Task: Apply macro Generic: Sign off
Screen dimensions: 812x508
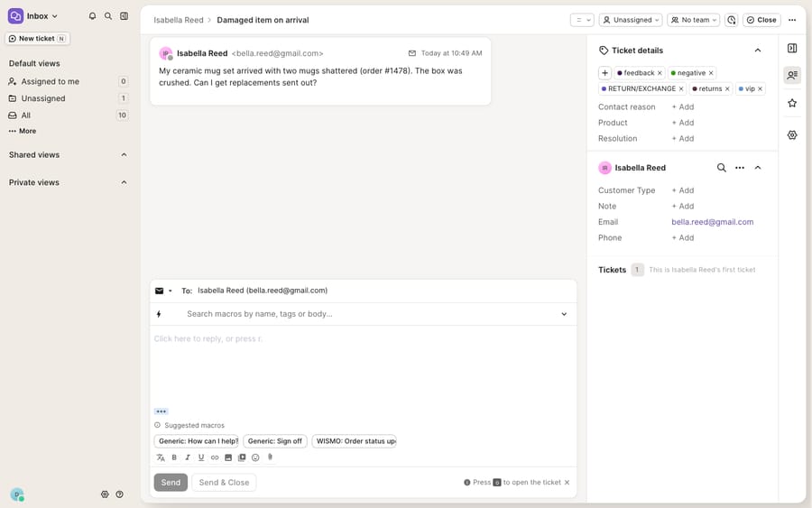Action: click(x=275, y=441)
